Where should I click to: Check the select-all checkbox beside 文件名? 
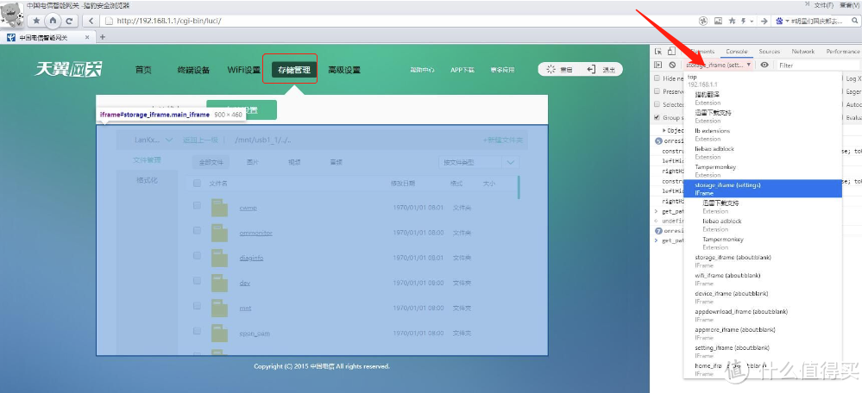(x=197, y=184)
